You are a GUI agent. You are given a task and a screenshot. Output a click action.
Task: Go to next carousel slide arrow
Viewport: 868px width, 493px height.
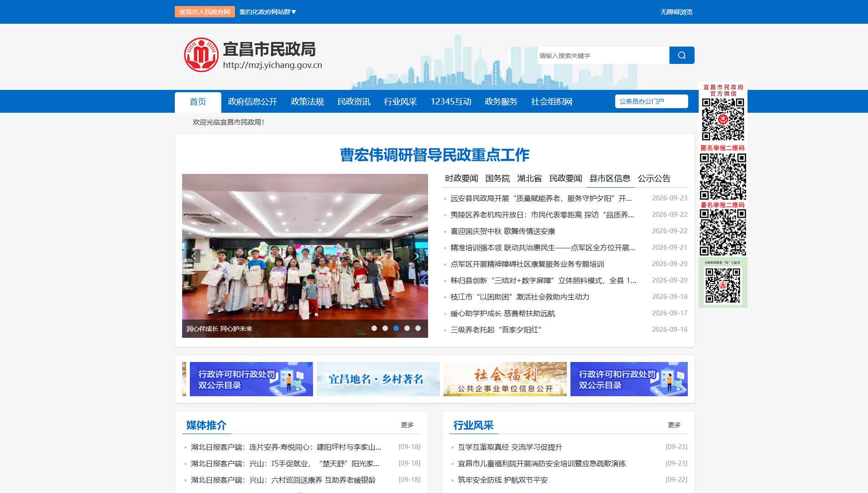[x=416, y=256]
